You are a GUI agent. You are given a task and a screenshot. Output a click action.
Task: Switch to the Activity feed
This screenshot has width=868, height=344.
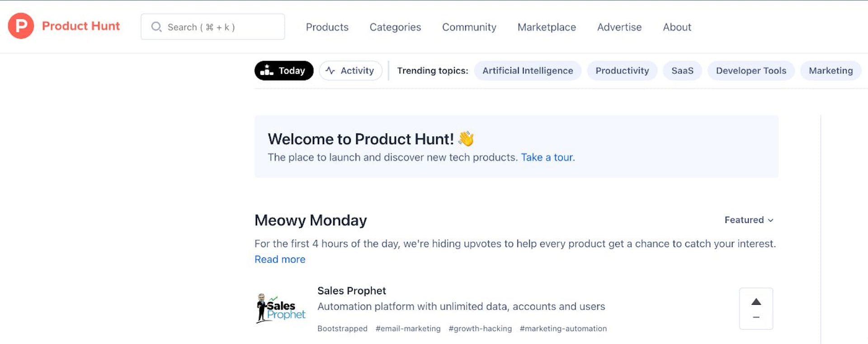click(x=350, y=71)
